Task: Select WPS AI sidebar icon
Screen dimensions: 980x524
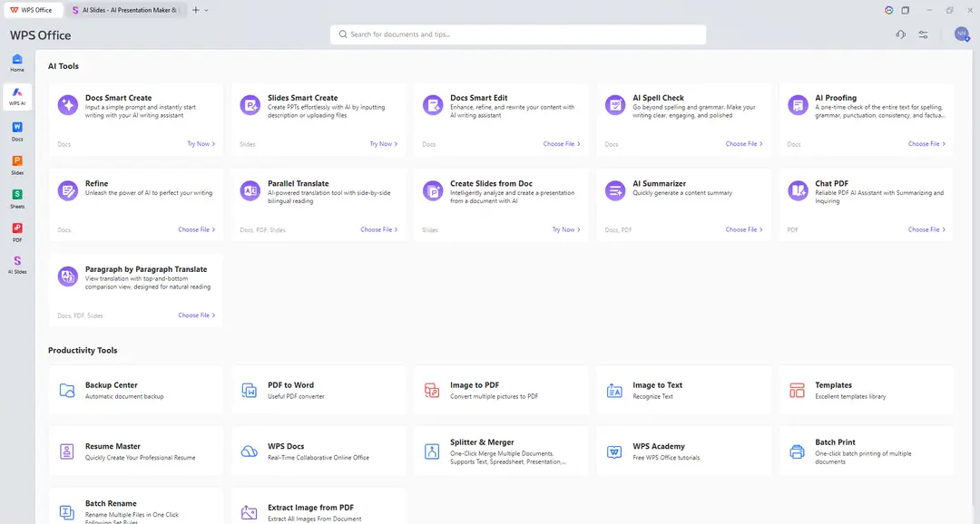Action: coord(17,96)
